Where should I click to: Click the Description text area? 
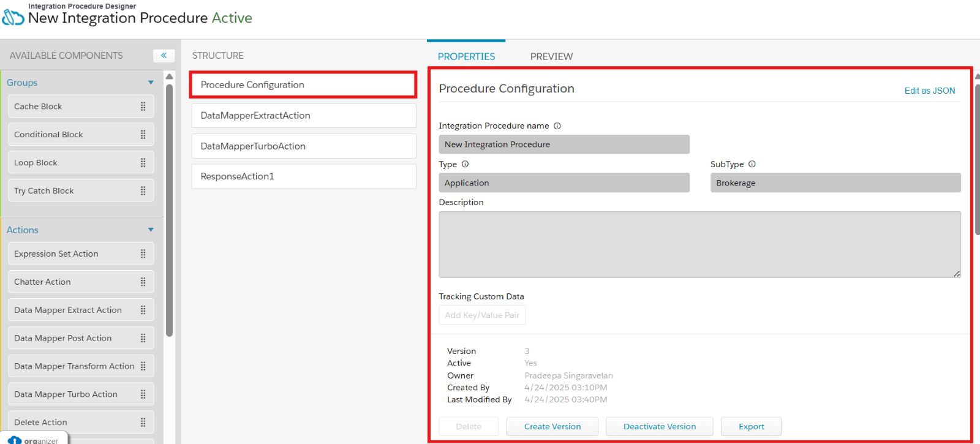pos(699,244)
